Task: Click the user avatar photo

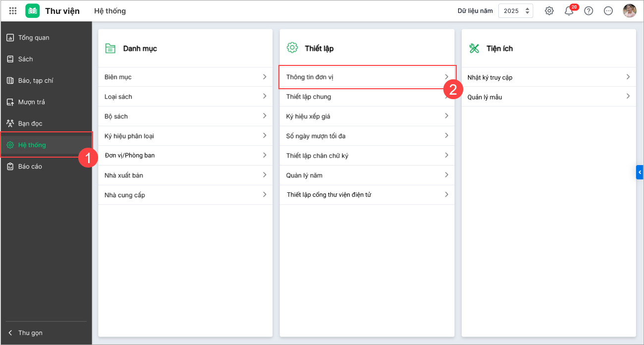Action: (630, 11)
